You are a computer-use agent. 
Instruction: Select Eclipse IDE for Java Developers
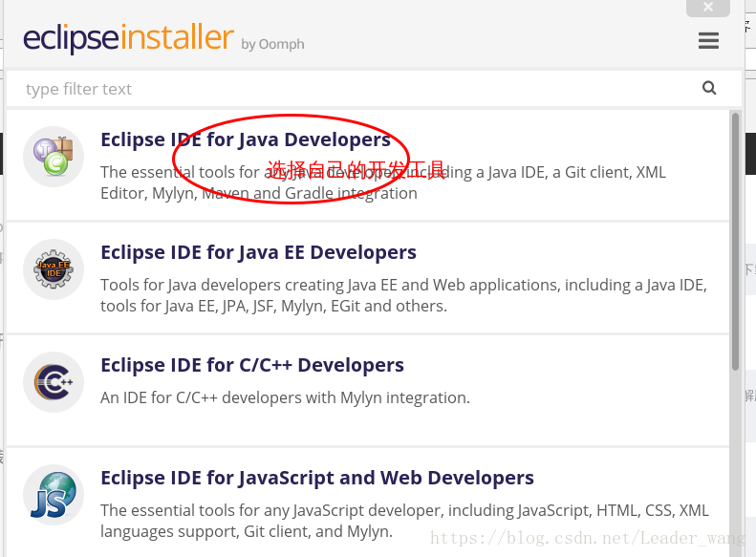tap(246, 139)
